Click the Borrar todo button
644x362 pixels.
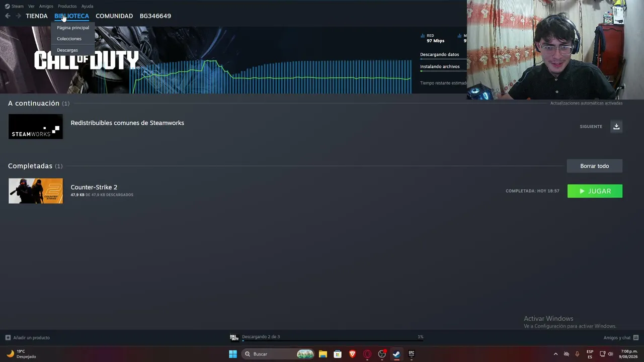[595, 166]
